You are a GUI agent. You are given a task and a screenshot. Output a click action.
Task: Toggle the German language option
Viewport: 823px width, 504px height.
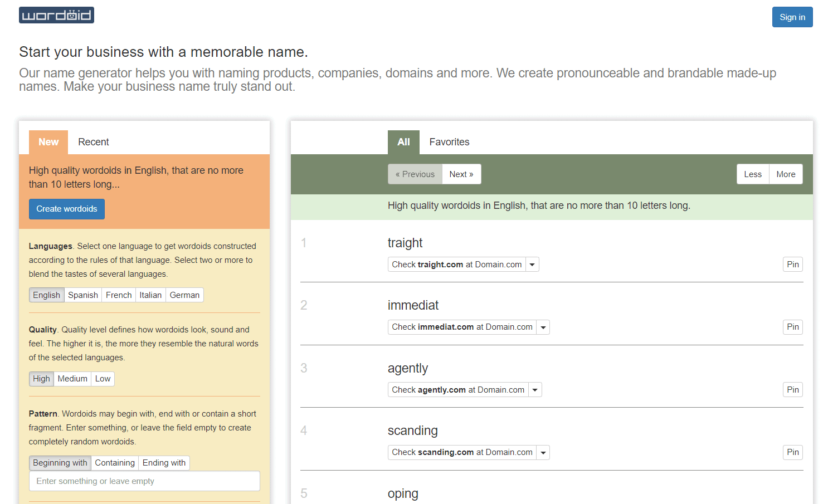tap(184, 295)
